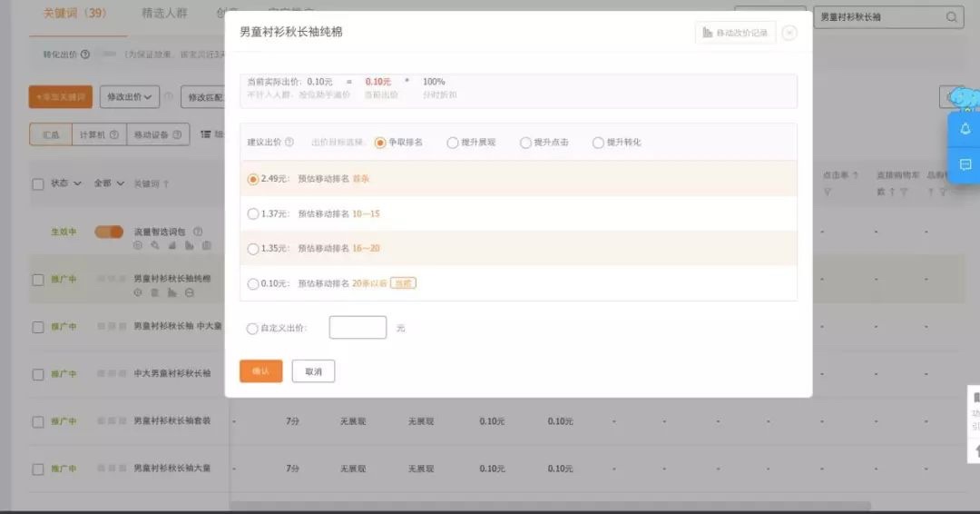Click the list view icon beside the device tabs
This screenshot has height=514, width=980.
pyautogui.click(x=205, y=134)
